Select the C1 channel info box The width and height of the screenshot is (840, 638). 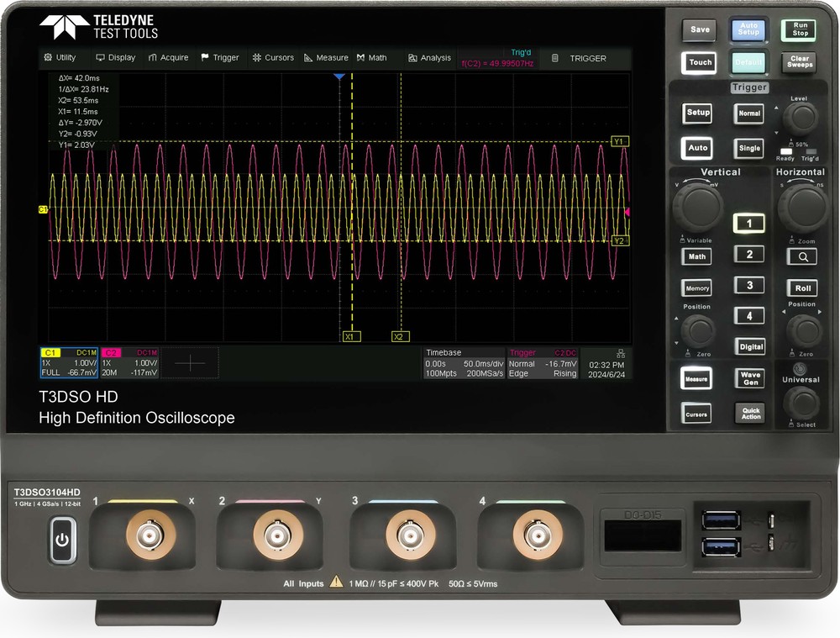point(69,363)
